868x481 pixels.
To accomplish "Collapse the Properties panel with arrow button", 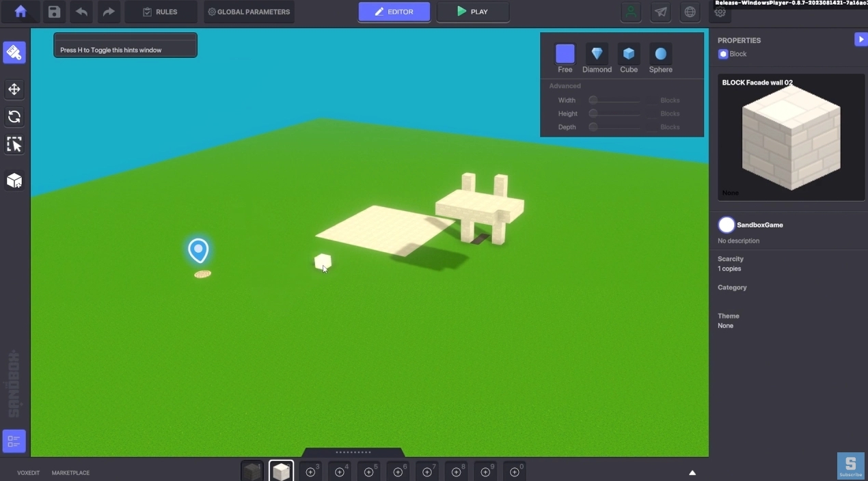I will tap(860, 40).
